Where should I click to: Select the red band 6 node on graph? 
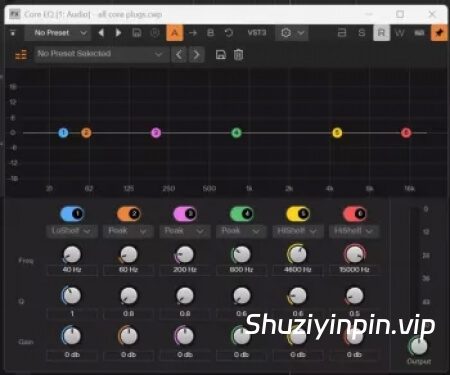tap(406, 133)
